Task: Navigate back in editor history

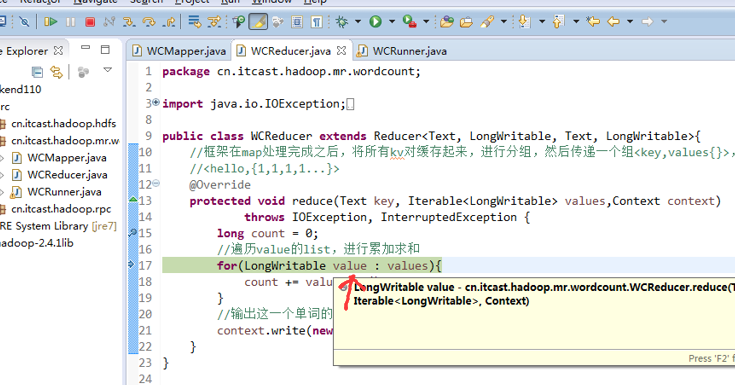Action: (614, 22)
